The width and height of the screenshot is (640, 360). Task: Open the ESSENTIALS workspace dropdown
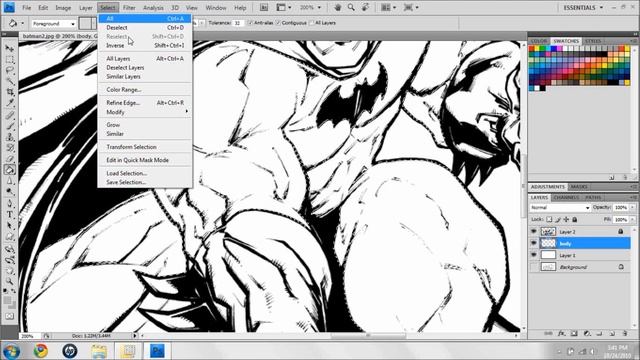click(583, 7)
